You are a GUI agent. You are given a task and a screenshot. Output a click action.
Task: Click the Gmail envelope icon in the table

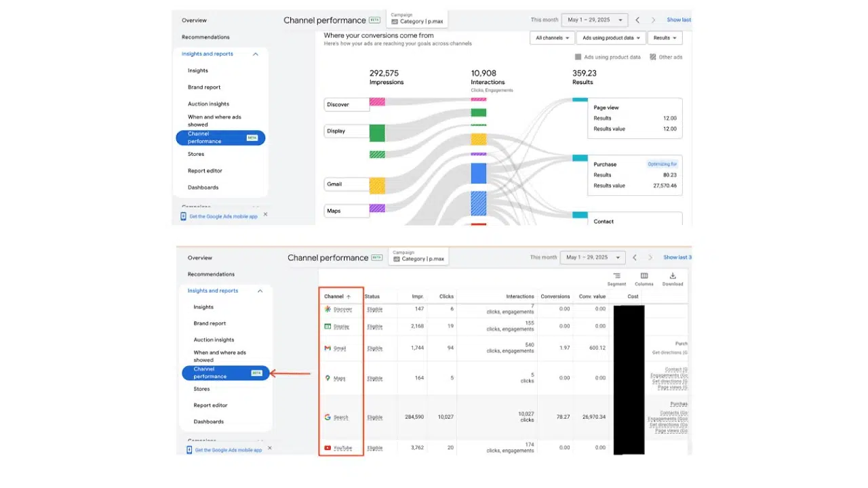pyautogui.click(x=328, y=348)
